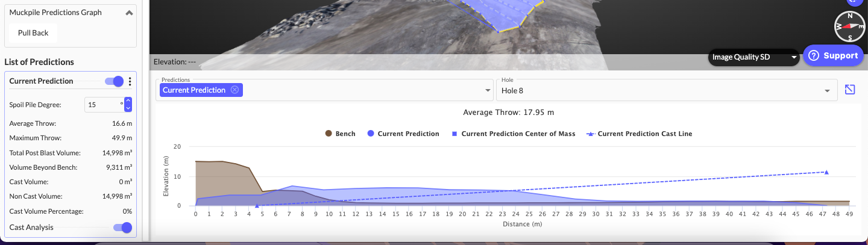Screen dimensions: 868x245
Task: Turn off the Cast Analysis switch
Action: pos(123,228)
